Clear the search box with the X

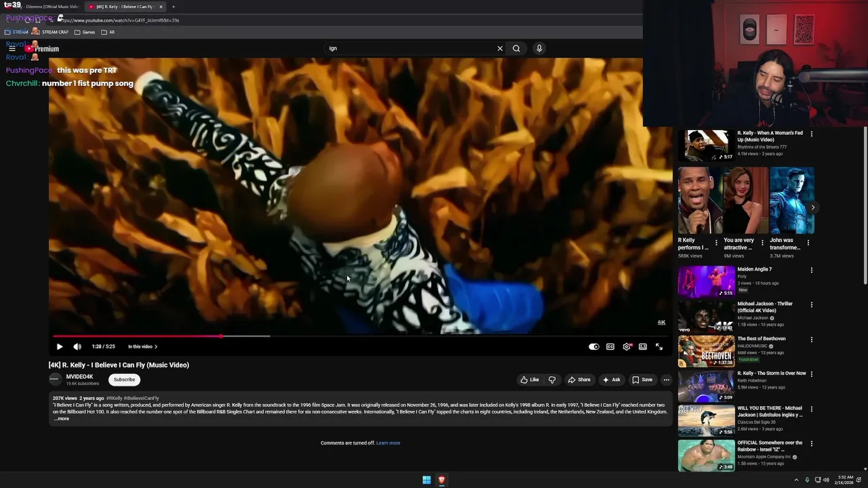[x=500, y=48]
